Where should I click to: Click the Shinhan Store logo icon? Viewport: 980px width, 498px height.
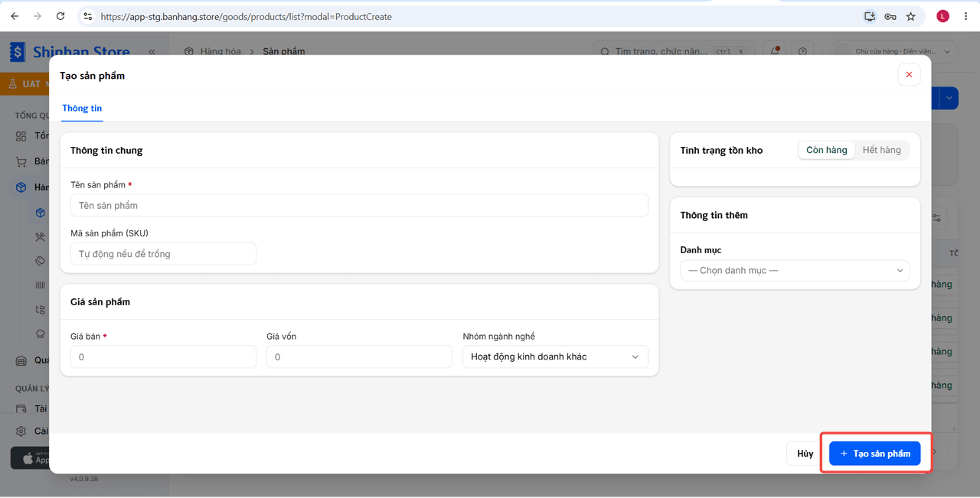pos(18,52)
